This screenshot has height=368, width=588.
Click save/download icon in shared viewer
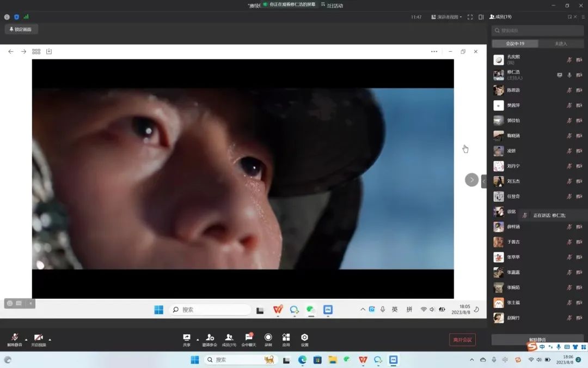click(49, 51)
